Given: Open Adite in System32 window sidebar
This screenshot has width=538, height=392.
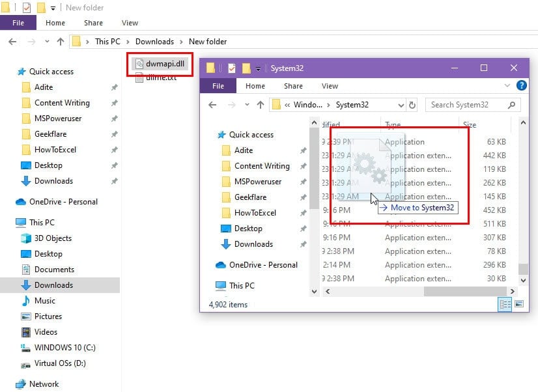Looking at the screenshot, I should point(244,150).
